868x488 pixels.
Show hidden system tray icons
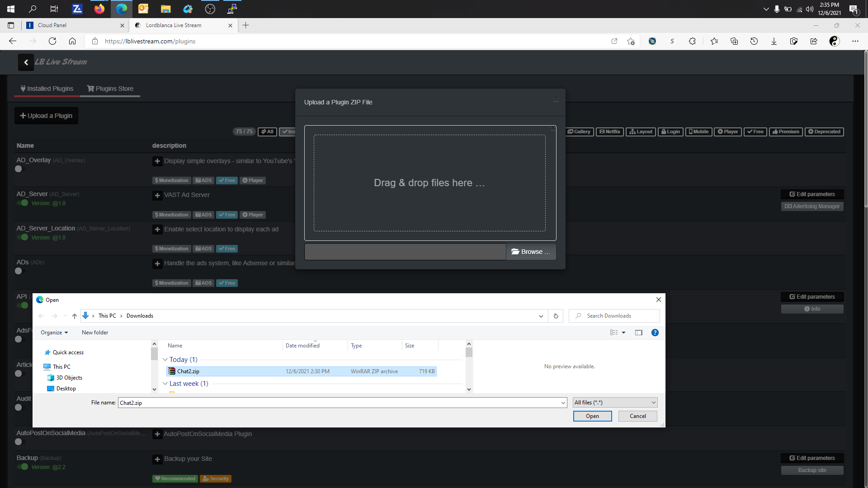coord(766,9)
